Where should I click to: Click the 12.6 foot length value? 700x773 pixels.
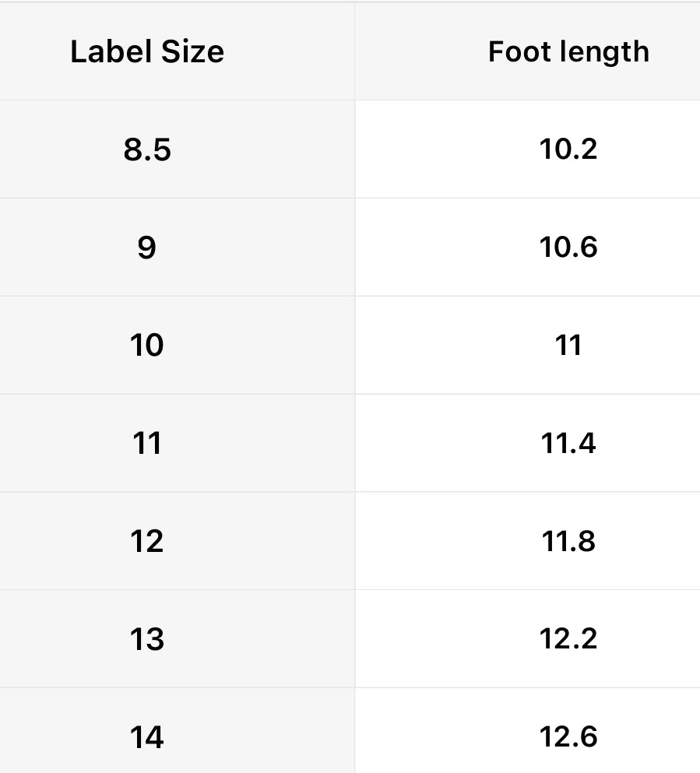568,736
